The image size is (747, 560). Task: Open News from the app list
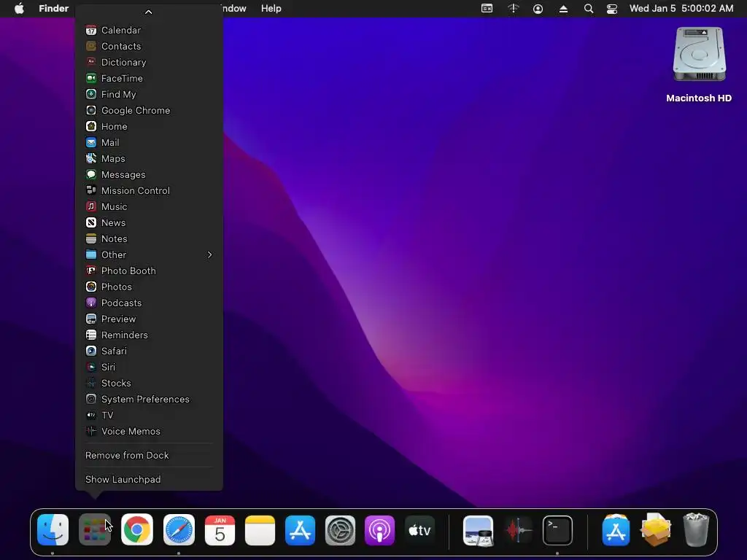(x=149, y=222)
